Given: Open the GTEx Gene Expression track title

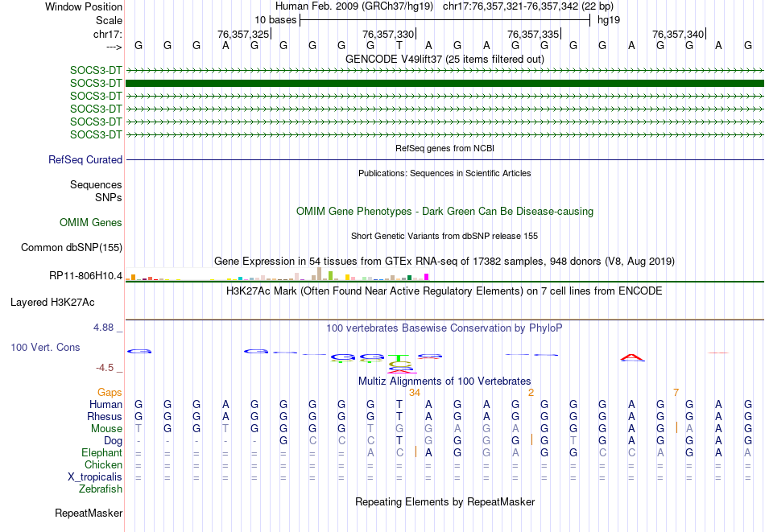Looking at the screenshot, I should click(445, 262).
